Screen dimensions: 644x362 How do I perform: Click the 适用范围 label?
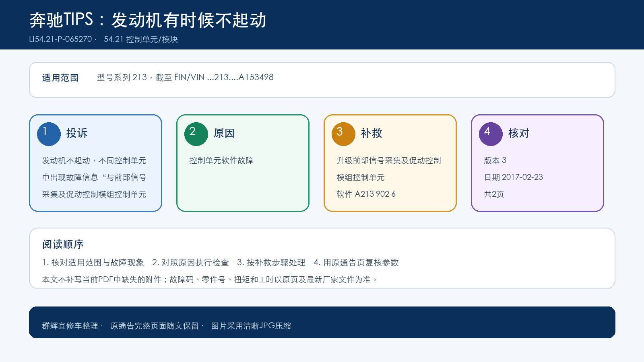click(x=60, y=78)
